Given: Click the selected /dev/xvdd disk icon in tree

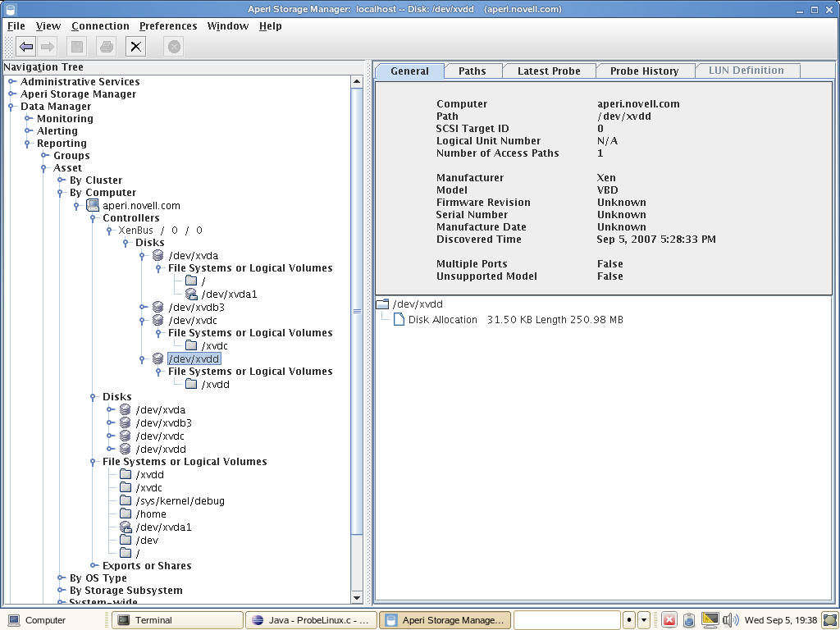Looking at the screenshot, I should [158, 358].
